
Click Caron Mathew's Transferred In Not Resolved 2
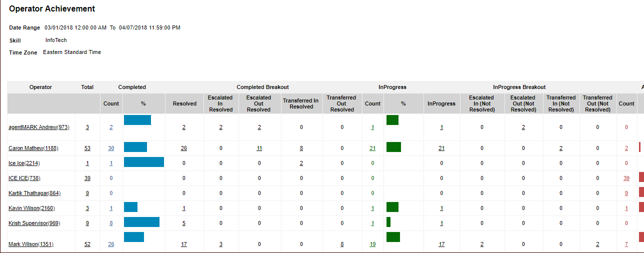tap(561, 148)
